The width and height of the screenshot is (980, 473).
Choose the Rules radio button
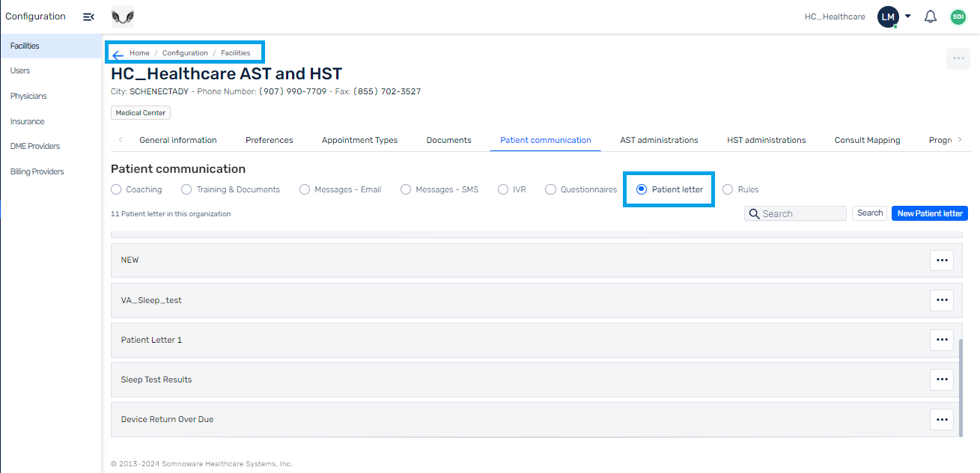coord(728,189)
